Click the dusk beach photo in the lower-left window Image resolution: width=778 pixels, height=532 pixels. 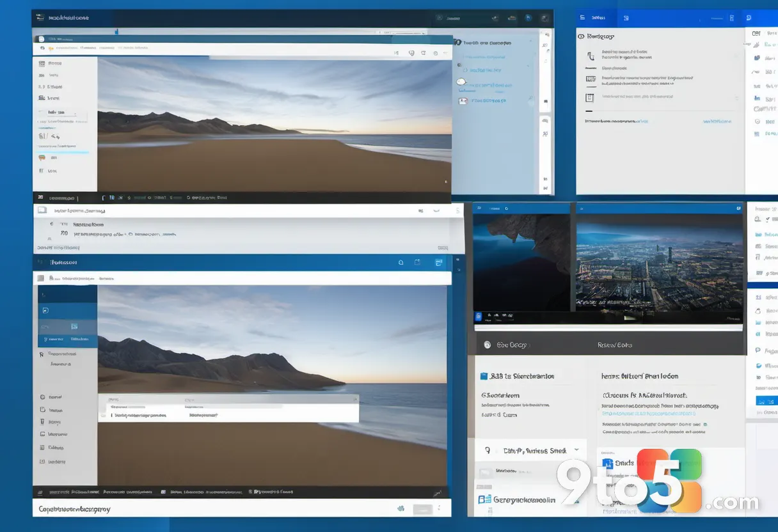pos(272,385)
